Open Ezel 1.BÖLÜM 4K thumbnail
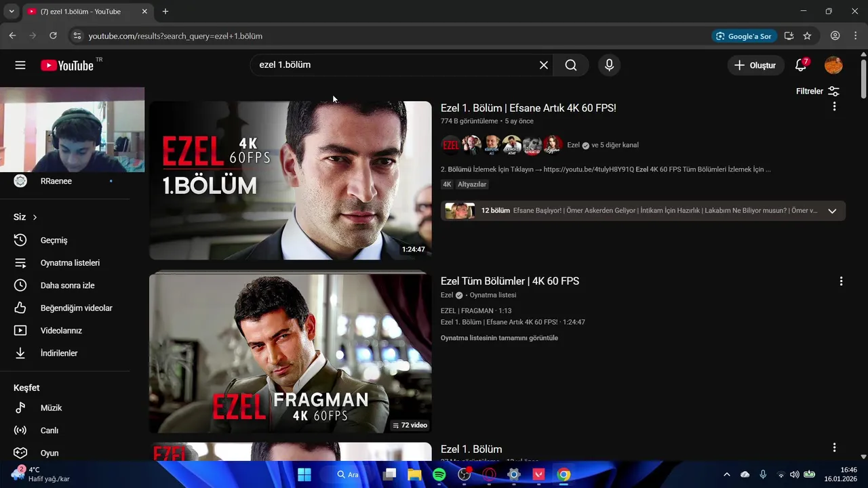 290,180
